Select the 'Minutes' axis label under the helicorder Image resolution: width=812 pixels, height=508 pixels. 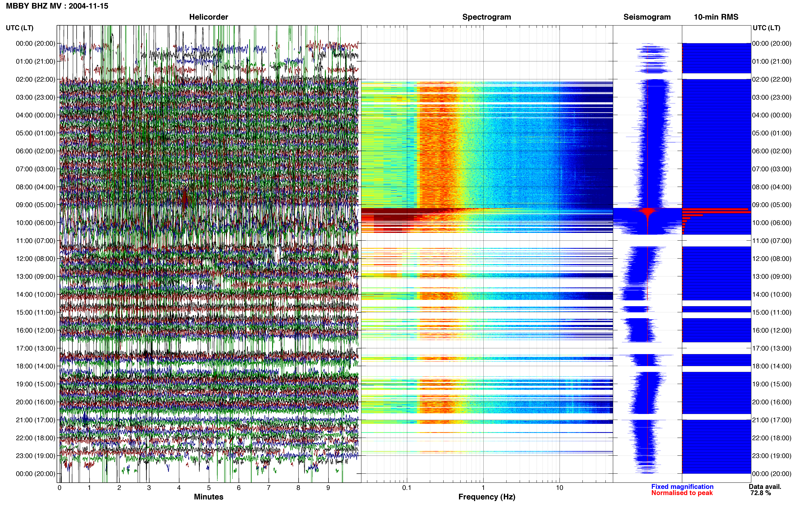(x=209, y=497)
